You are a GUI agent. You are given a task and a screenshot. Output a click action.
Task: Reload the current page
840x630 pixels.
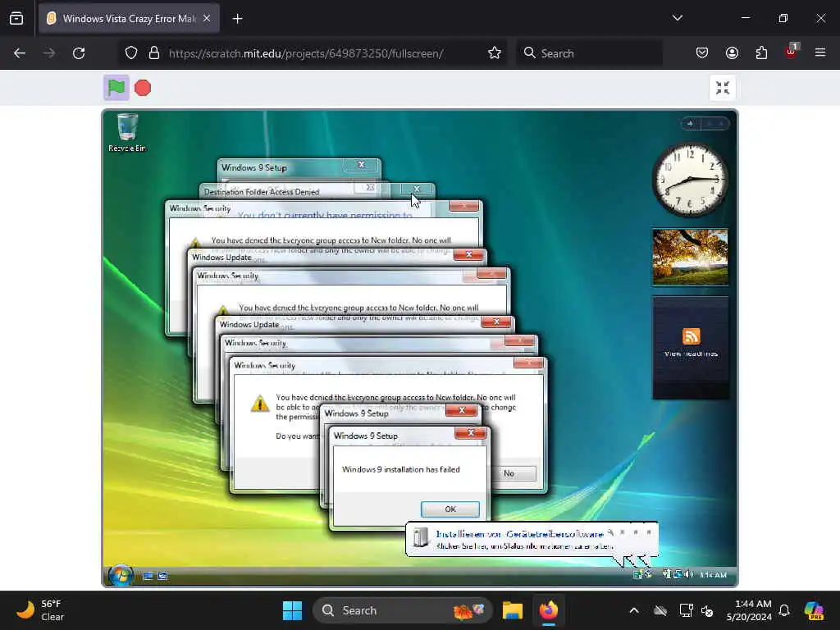click(79, 53)
